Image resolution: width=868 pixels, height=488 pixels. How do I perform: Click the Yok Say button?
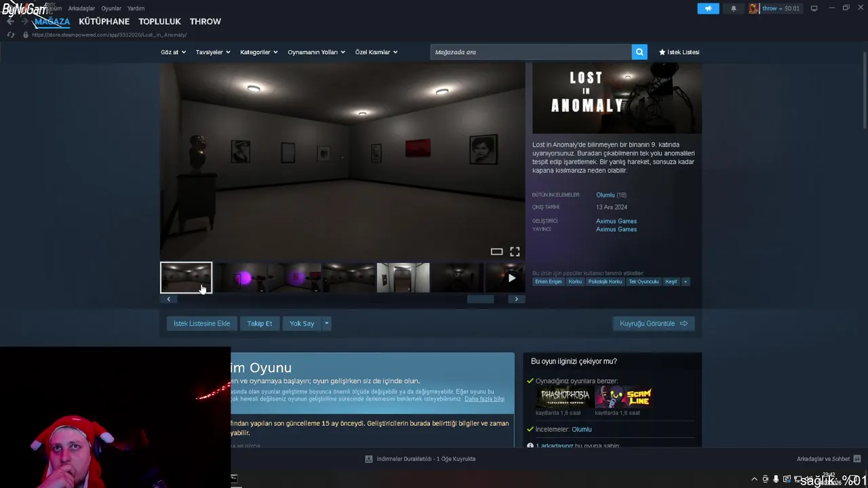[302, 323]
